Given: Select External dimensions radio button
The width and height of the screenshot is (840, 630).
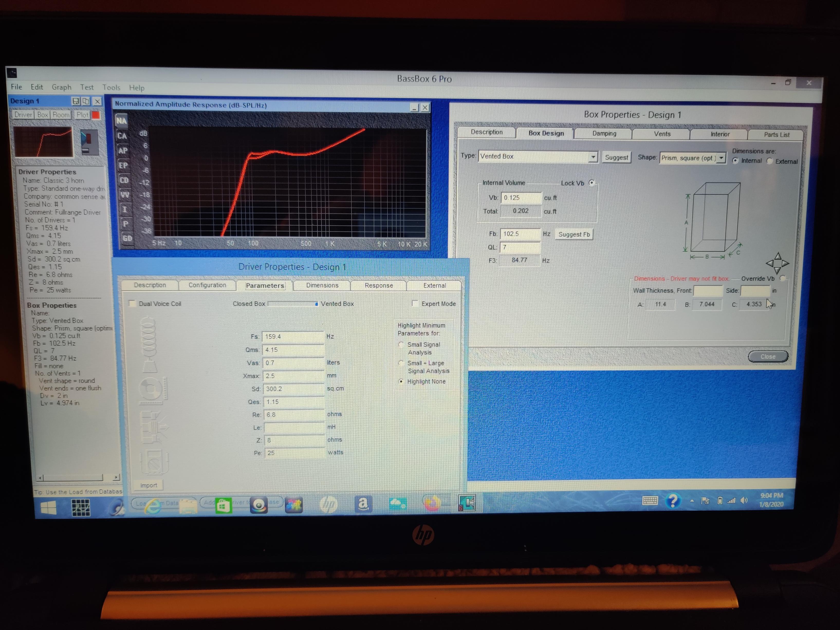Looking at the screenshot, I should (x=770, y=161).
